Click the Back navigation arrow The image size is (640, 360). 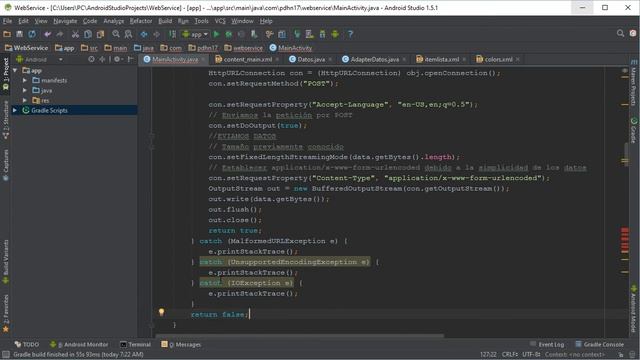coord(144,34)
